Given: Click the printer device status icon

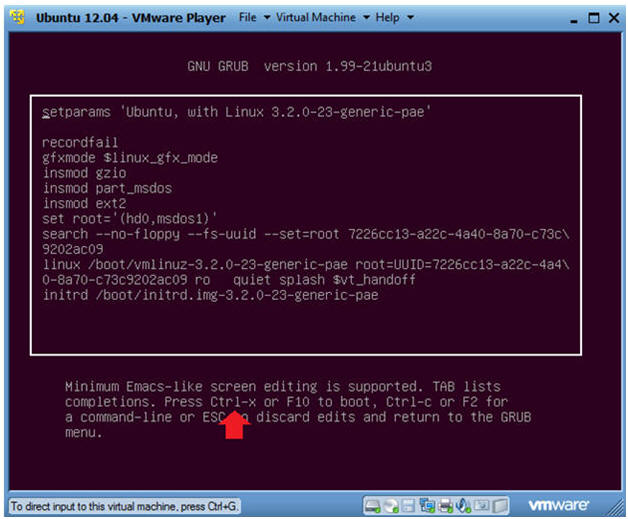Looking at the screenshot, I should (x=445, y=506).
